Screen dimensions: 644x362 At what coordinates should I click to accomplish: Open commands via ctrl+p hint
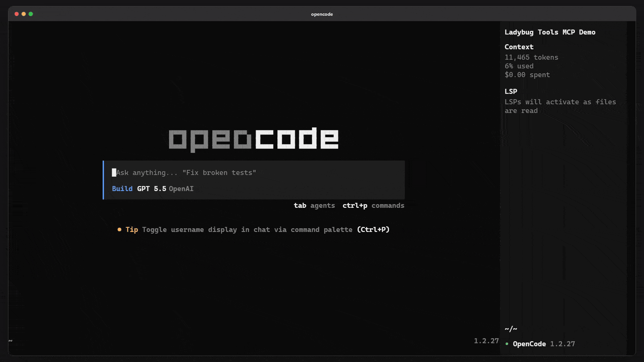[373, 205]
